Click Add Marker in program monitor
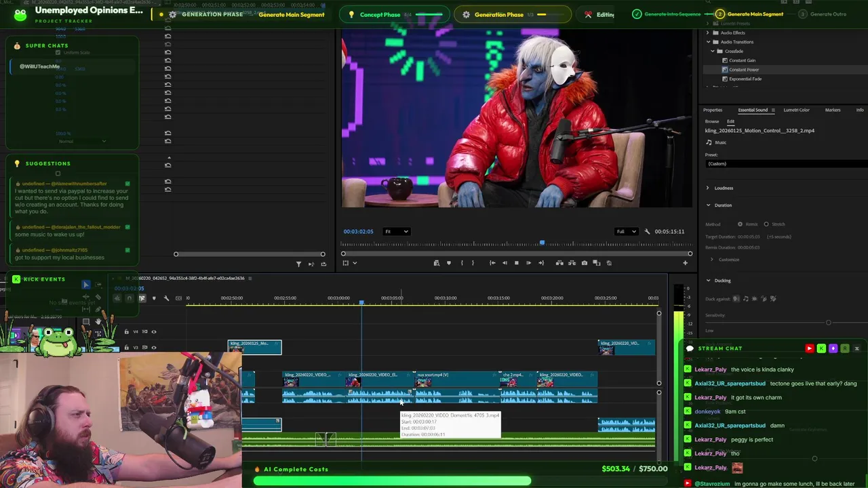 click(x=449, y=263)
